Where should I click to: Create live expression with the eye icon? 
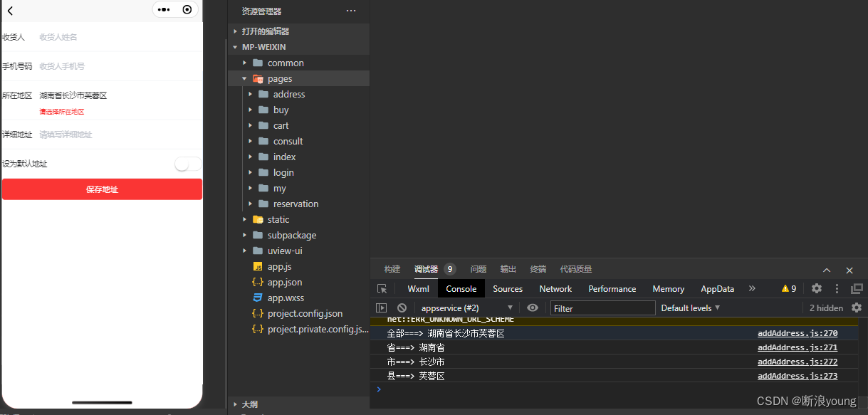(x=533, y=308)
